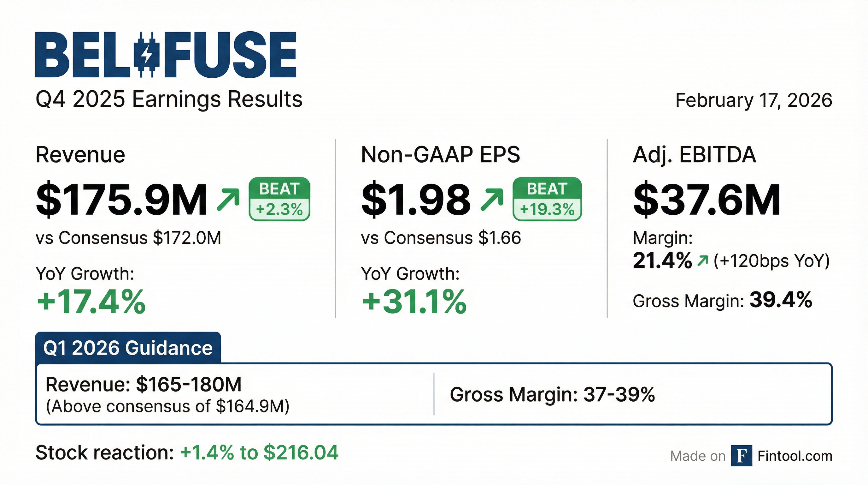Image resolution: width=868 pixels, height=485 pixels.
Task: Click the Q4 2025 Earnings Results heading
Action: click(x=169, y=99)
